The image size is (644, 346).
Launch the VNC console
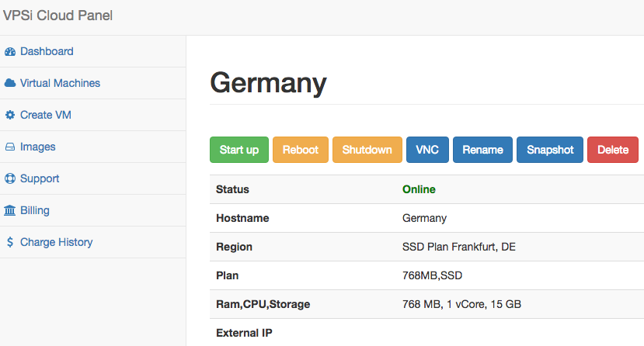pos(427,150)
